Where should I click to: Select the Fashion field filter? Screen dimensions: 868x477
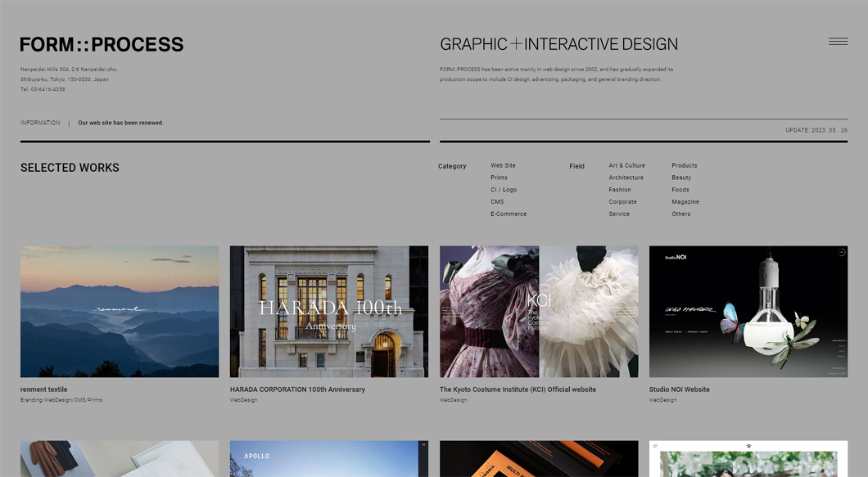pyautogui.click(x=620, y=190)
